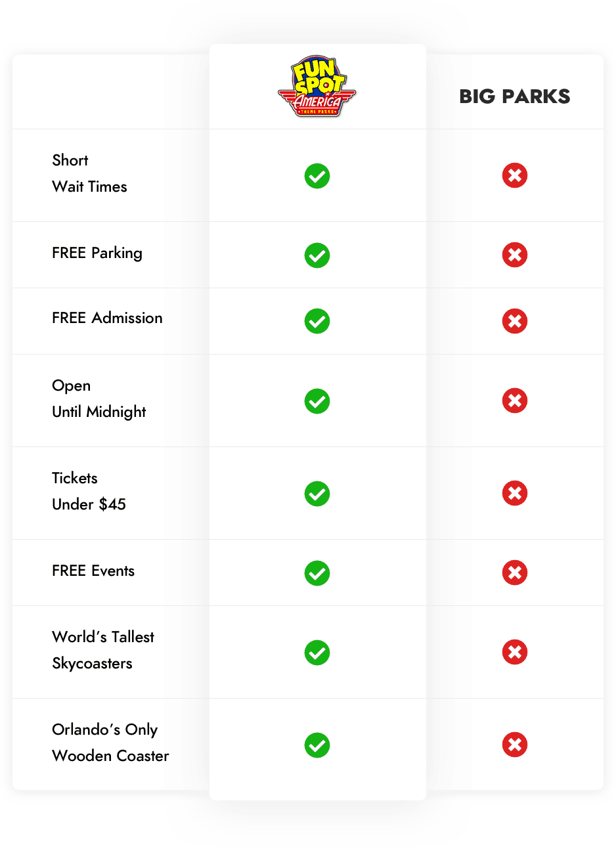
Task: Click red X for Orlando's Only Wooden Coaster
Action: click(x=515, y=745)
